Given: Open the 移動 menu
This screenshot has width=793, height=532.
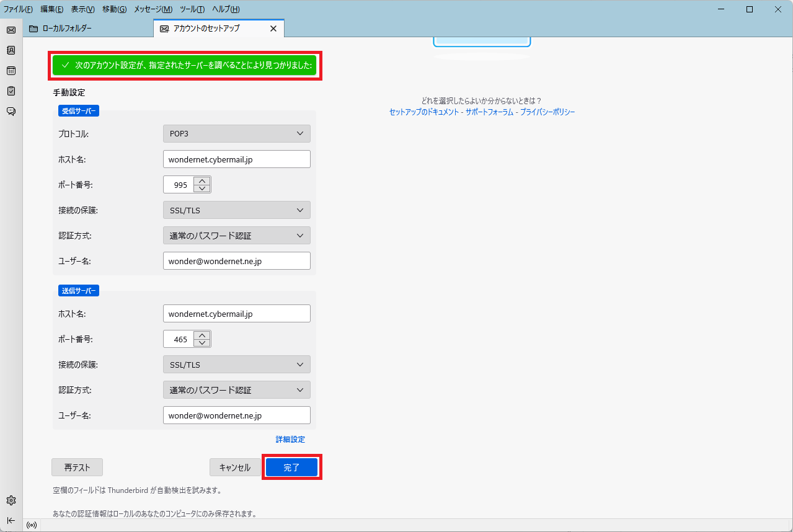Looking at the screenshot, I should pyautogui.click(x=114, y=9).
